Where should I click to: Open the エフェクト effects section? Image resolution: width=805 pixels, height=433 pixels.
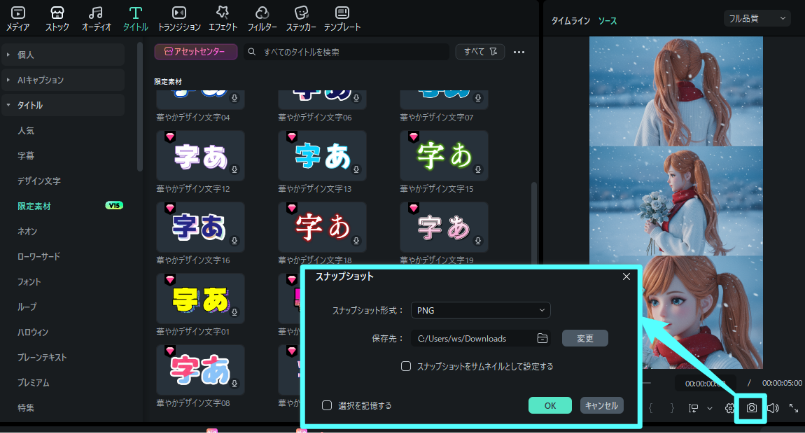point(222,18)
